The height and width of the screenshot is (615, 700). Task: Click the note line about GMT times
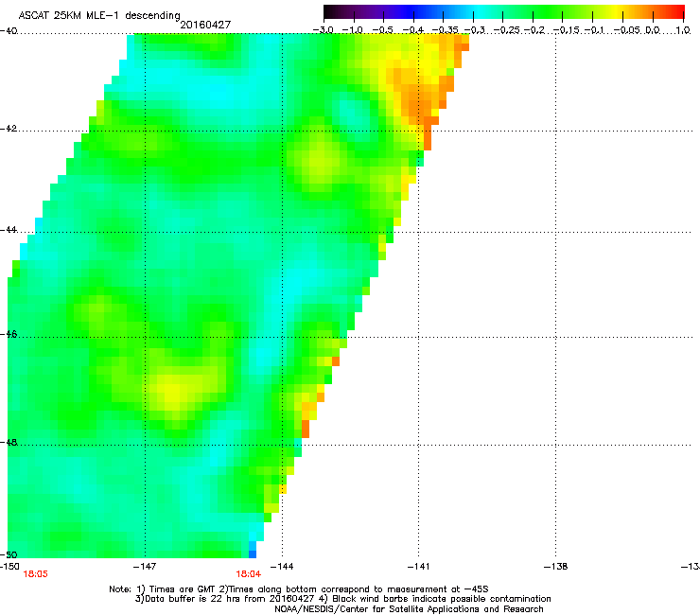(299, 589)
